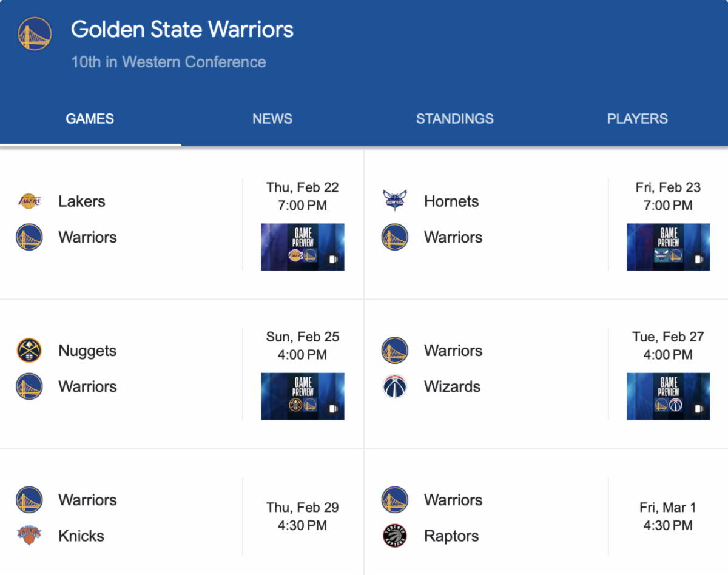The height and width of the screenshot is (575, 728).
Task: Open Warriors vs Wizards game preview
Action: 668,396
